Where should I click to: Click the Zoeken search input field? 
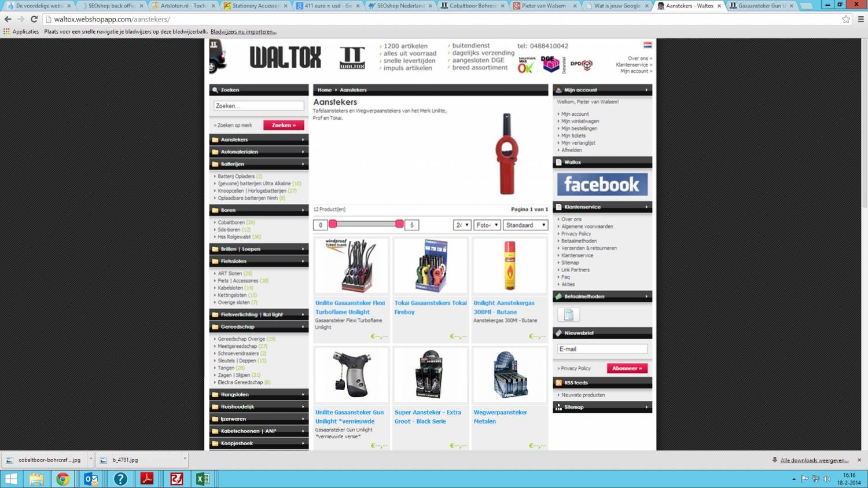click(259, 106)
